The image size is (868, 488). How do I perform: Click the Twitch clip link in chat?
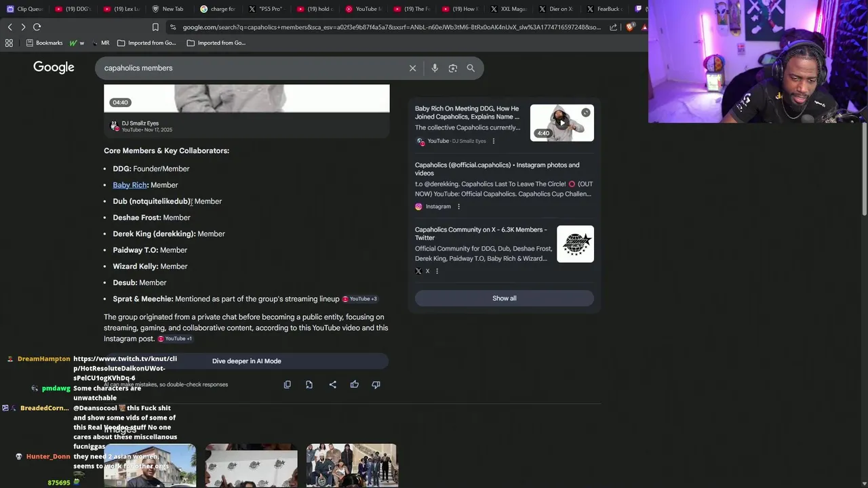click(125, 368)
